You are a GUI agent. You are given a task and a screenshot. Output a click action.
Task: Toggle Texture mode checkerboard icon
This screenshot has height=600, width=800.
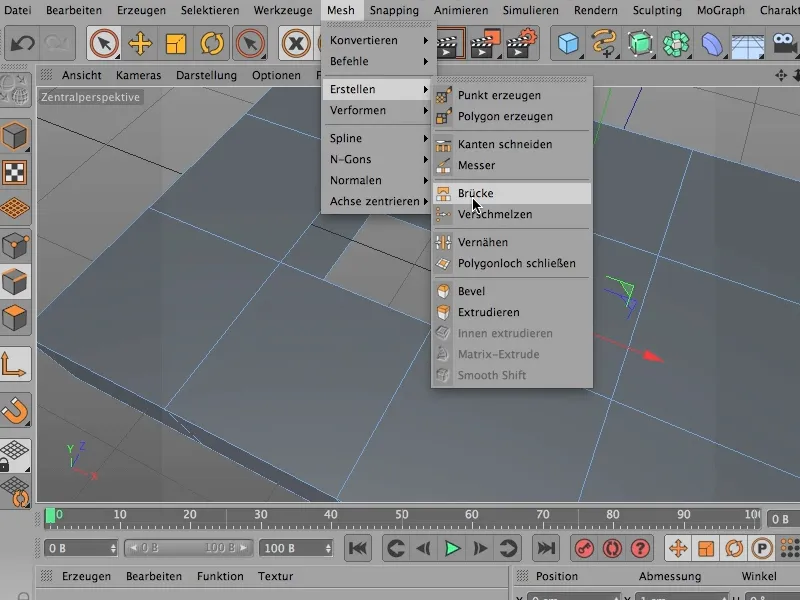tap(15, 172)
